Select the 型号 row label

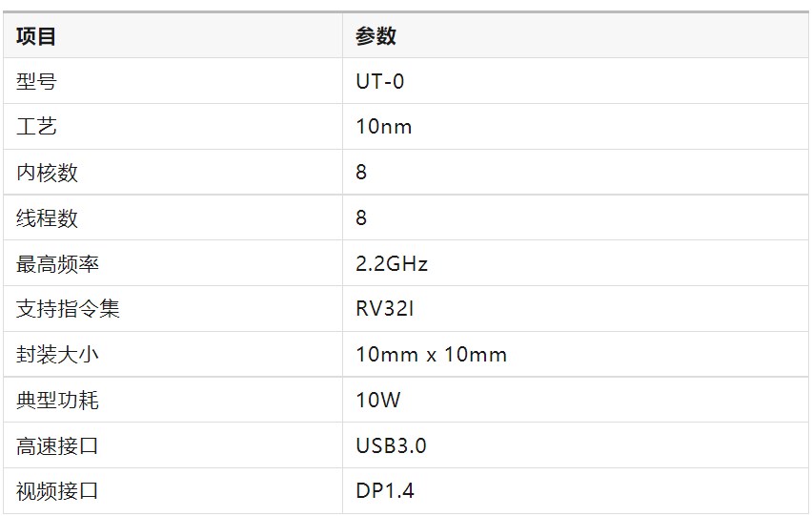(36, 82)
